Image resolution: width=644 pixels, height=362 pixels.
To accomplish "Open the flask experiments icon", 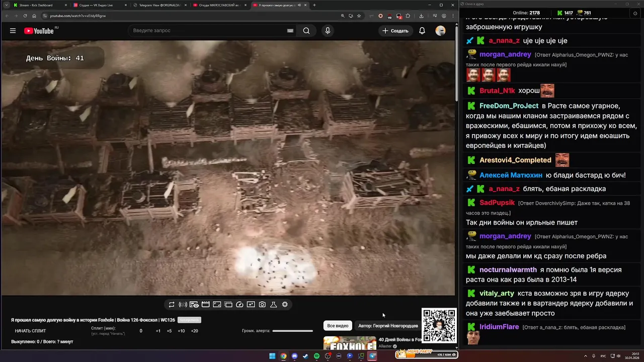I will coord(274,305).
